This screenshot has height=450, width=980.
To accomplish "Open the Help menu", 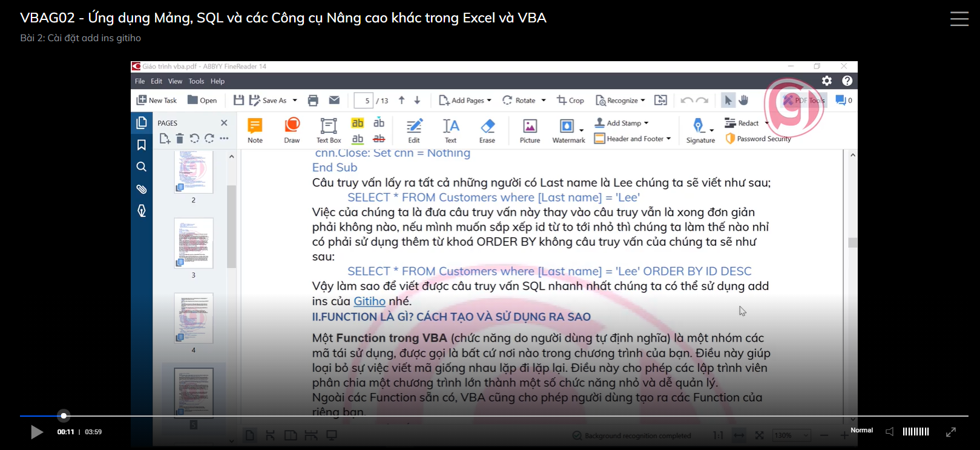I will click(217, 81).
